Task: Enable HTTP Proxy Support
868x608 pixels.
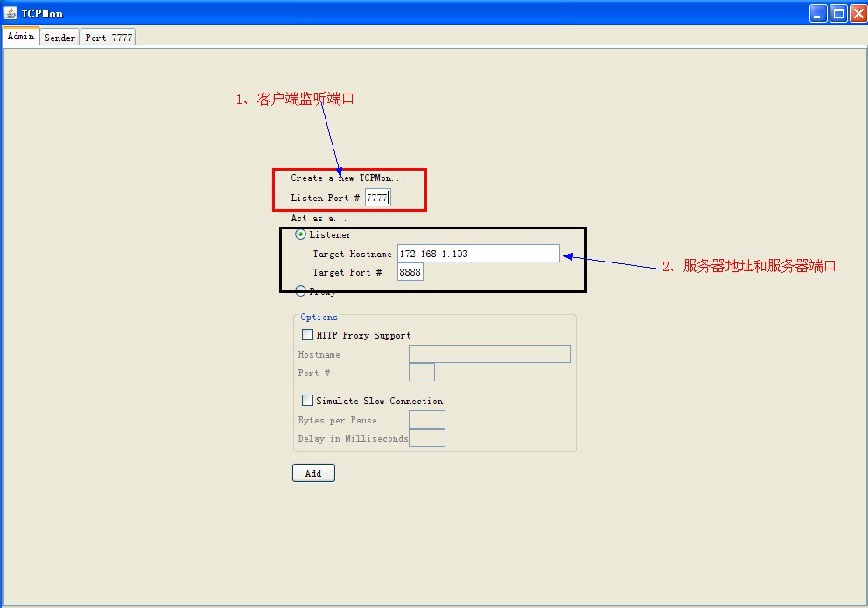Action: pyautogui.click(x=307, y=334)
